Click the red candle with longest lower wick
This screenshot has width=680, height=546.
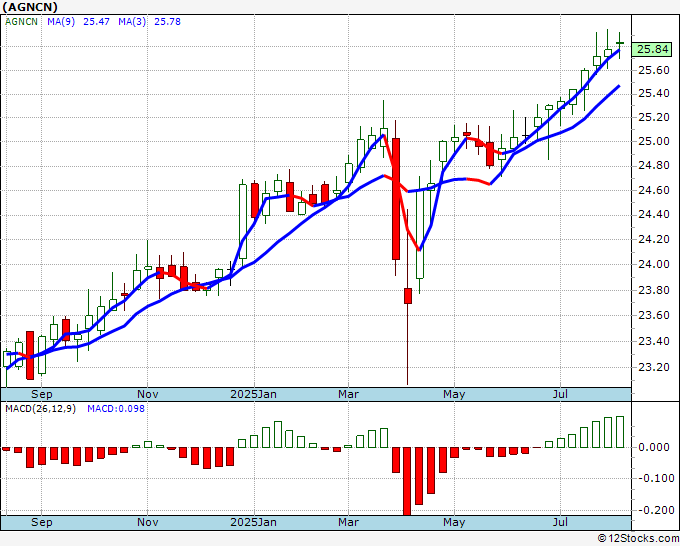pyautogui.click(x=408, y=296)
